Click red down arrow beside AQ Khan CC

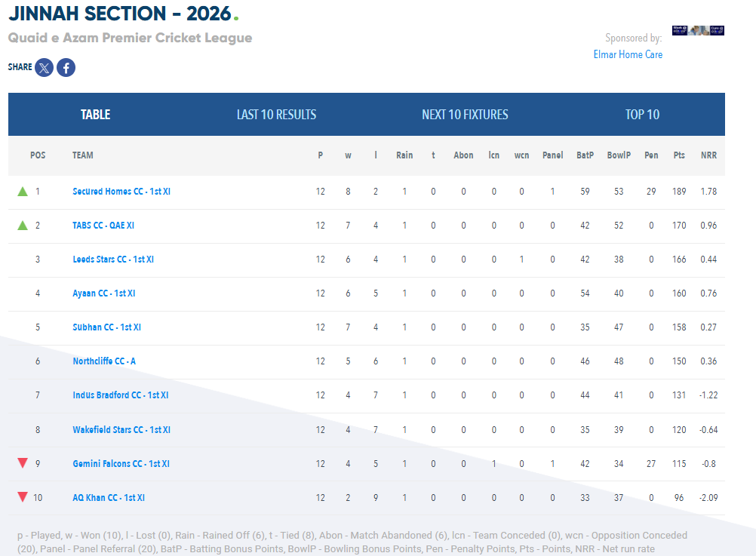click(x=23, y=496)
